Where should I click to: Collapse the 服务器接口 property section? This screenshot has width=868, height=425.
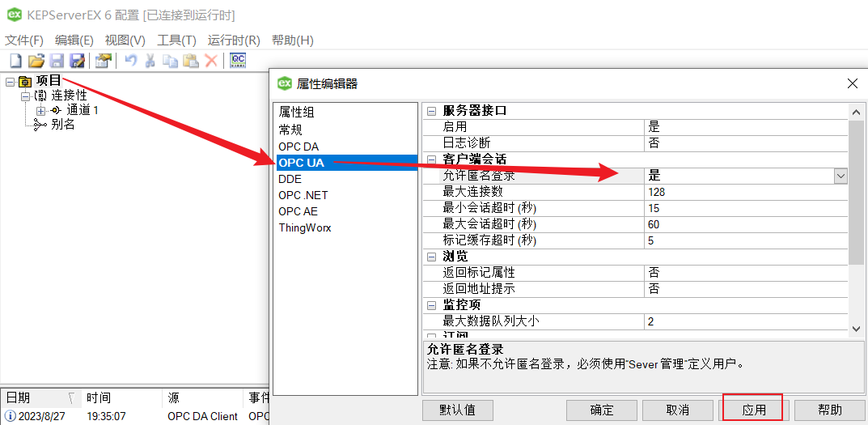click(431, 110)
